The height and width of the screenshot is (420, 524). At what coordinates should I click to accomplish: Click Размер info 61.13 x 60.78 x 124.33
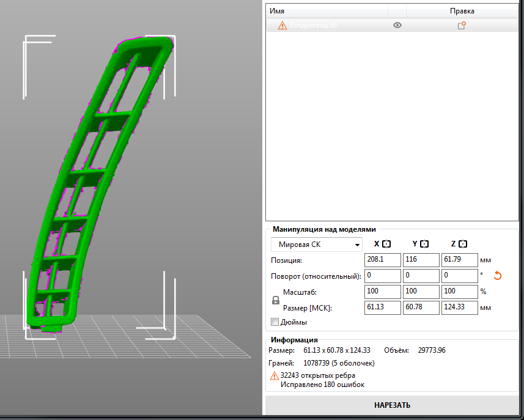click(x=337, y=350)
